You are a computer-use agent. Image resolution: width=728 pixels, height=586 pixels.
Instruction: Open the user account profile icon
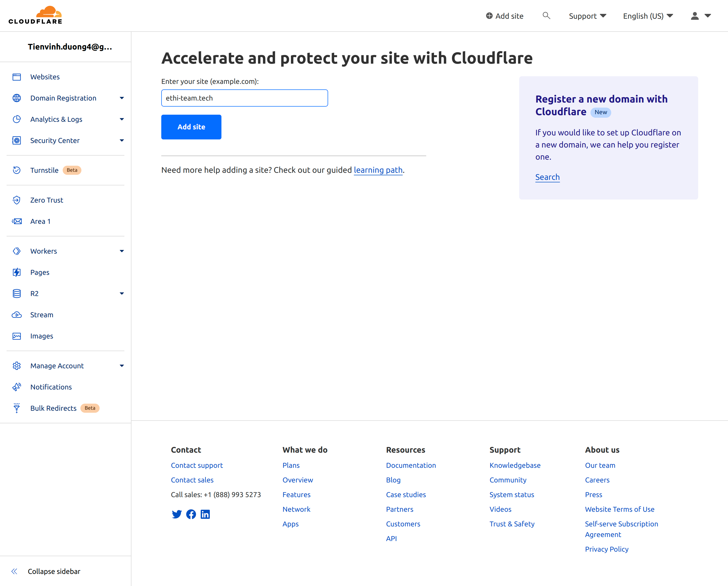[695, 16]
